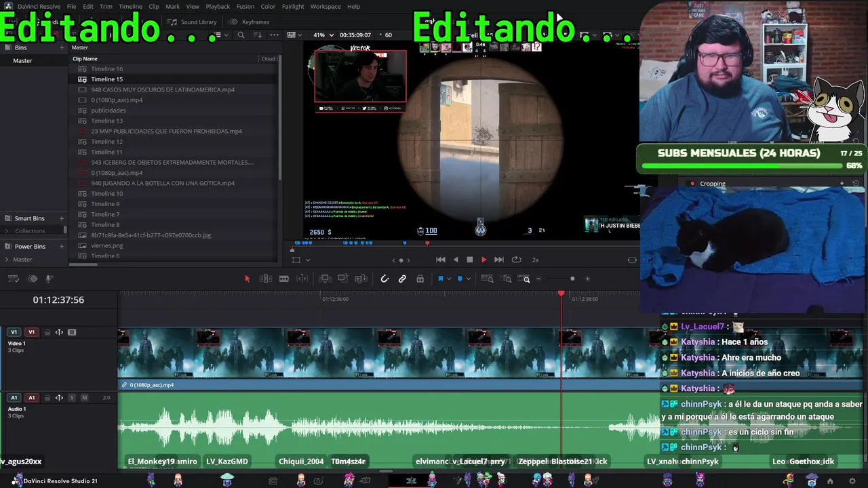Add a new Power Bin with plus
This screenshot has height=488, width=868.
[x=62, y=246]
